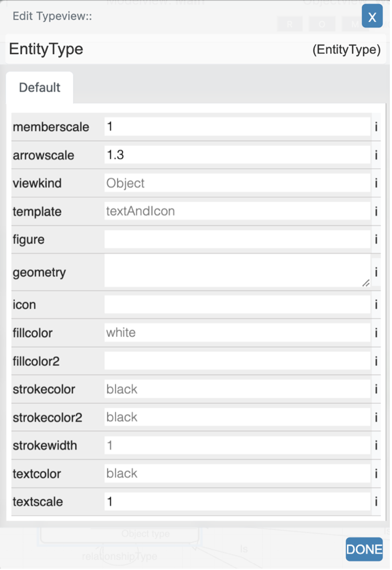Click the info icon beside strokewidth
The image size is (392, 570).
(x=376, y=445)
